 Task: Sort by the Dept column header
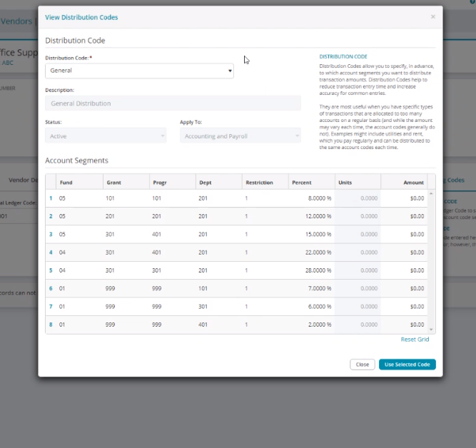pos(219,183)
